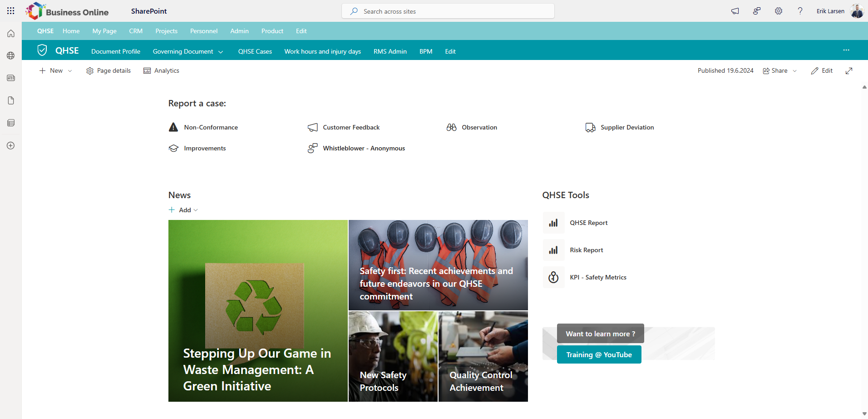Screen dimensions: 868x419
Task: Expand the Governing Document dropdown chevron
Action: point(221,52)
